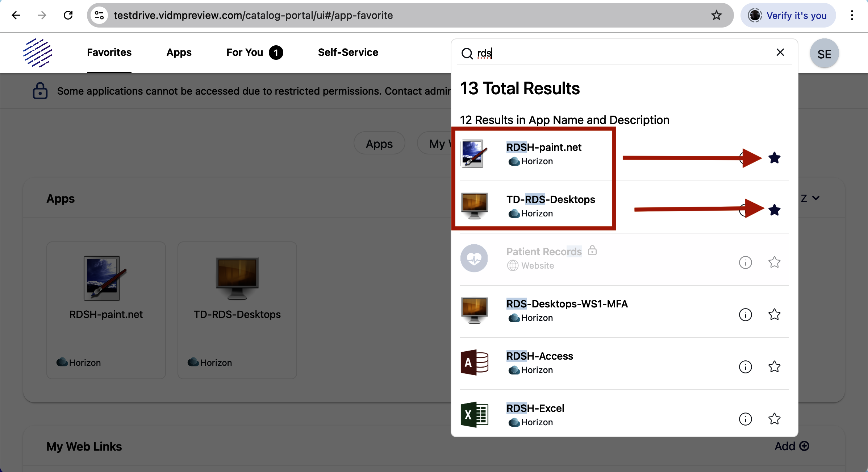This screenshot has height=472, width=868.
Task: Unfavorite TD-RDS-Desktops using filled star
Action: (774, 210)
